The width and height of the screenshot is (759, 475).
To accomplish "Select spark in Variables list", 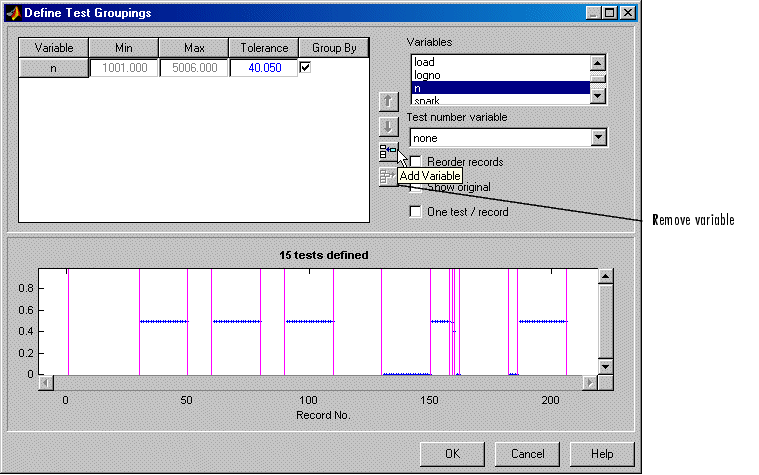I will [x=500, y=100].
